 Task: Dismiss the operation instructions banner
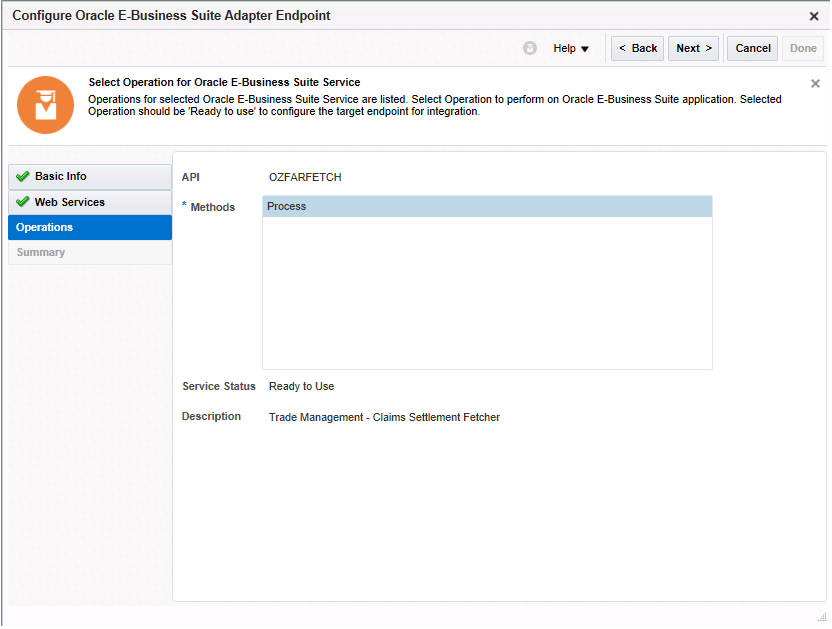coord(815,83)
